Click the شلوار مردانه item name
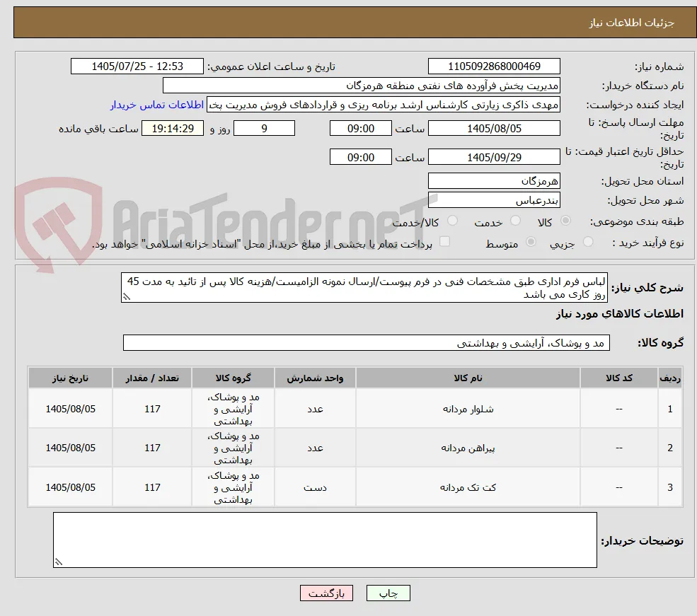The height and width of the screenshot is (616, 697). click(468, 409)
